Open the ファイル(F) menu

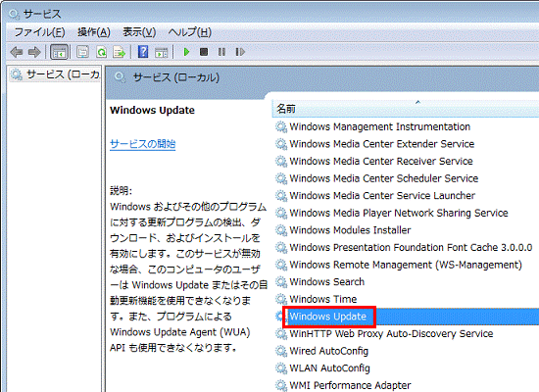coord(39,32)
